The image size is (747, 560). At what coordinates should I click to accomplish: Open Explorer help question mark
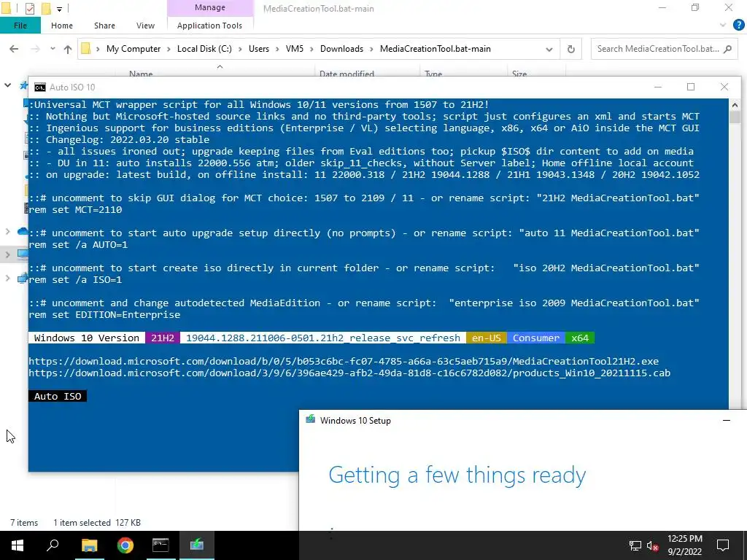[x=738, y=25]
